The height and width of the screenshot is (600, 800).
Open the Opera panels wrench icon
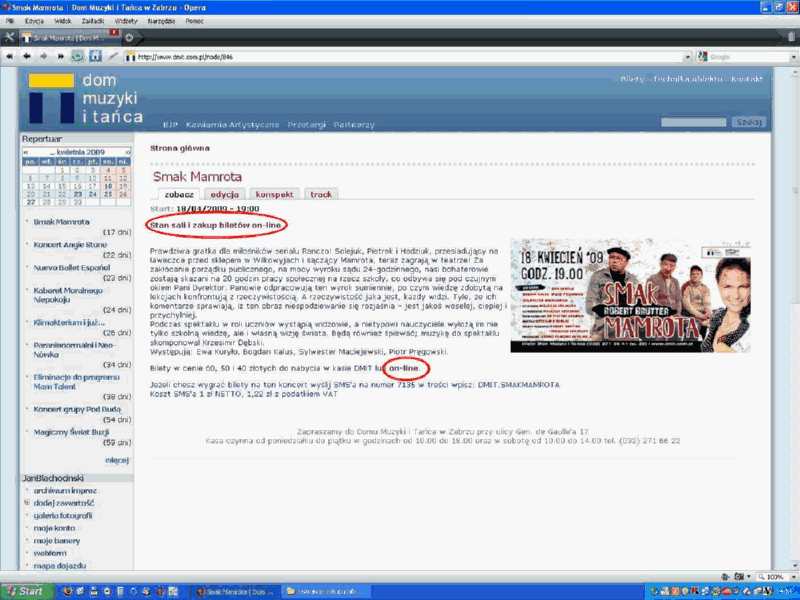coord(10,37)
